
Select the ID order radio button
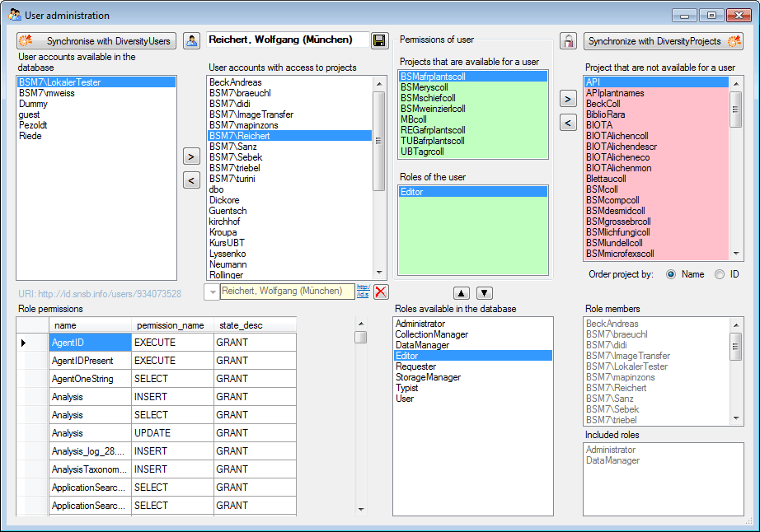click(720, 274)
